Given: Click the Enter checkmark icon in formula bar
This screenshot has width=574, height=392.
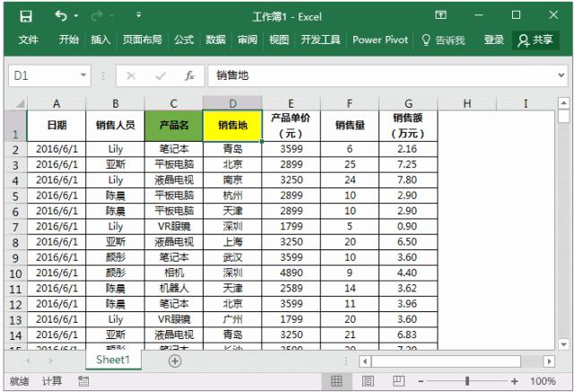Looking at the screenshot, I should pos(161,75).
